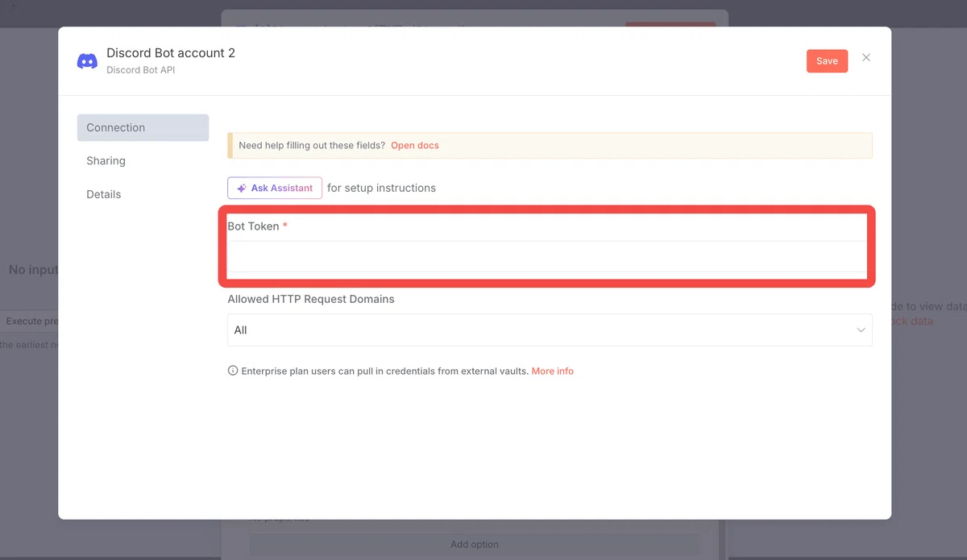Click the More info link
The image size is (967, 560).
(553, 371)
